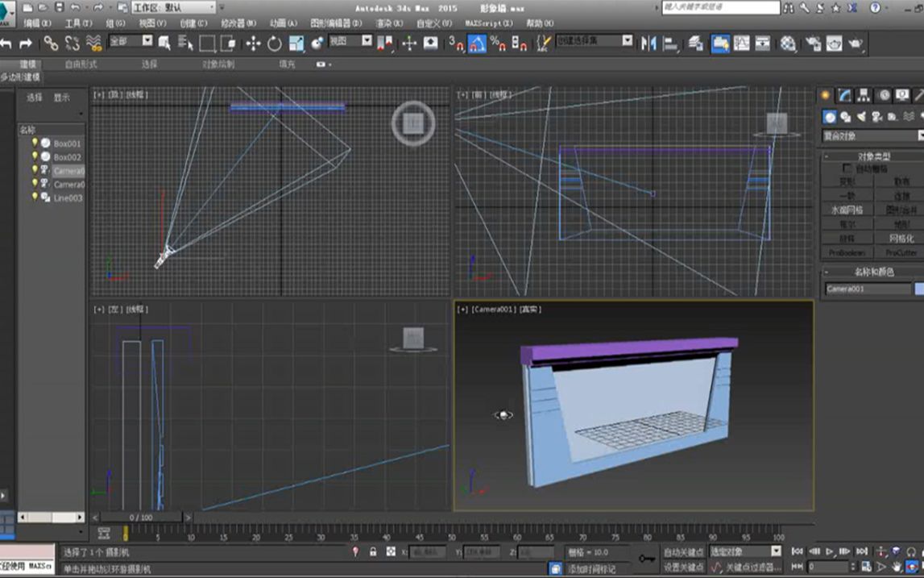Image resolution: width=924 pixels, height=578 pixels.
Task: Open the 选定对象 selection dropdown near Set Key
Action: click(749, 551)
